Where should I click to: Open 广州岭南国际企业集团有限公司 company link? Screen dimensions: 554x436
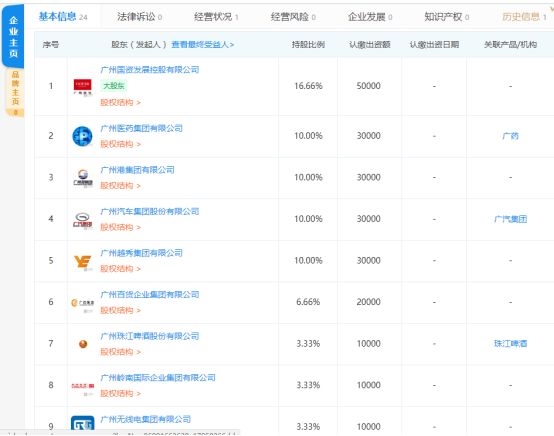[158, 378]
